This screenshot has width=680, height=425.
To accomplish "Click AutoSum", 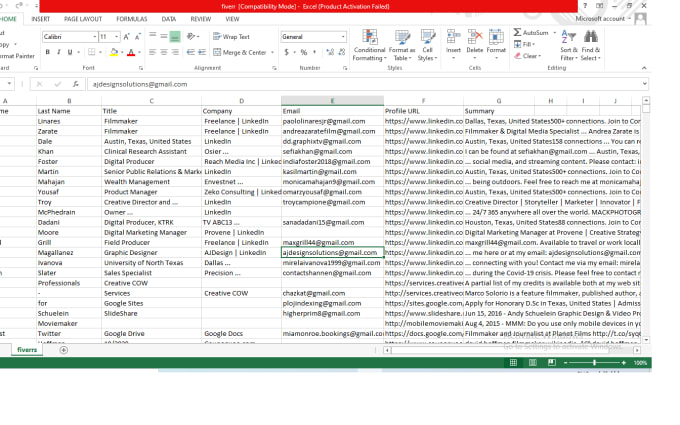I will pos(531,33).
